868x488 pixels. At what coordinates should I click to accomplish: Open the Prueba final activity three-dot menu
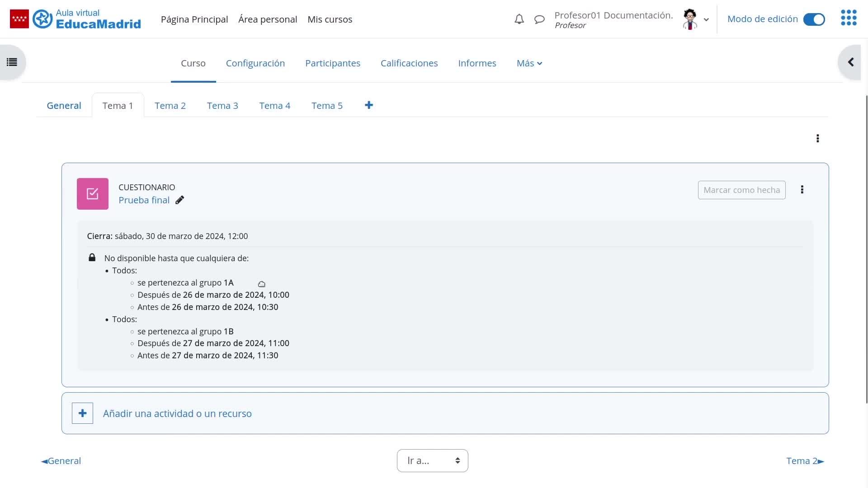click(802, 190)
